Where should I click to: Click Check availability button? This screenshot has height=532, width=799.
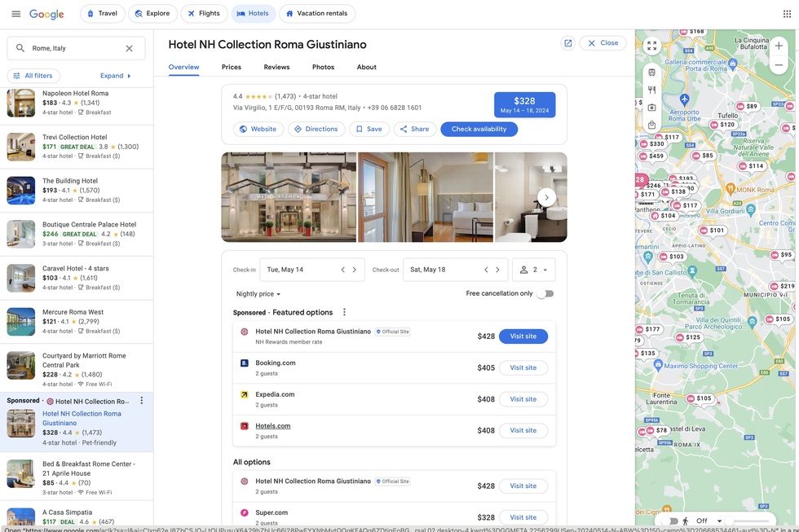click(479, 130)
